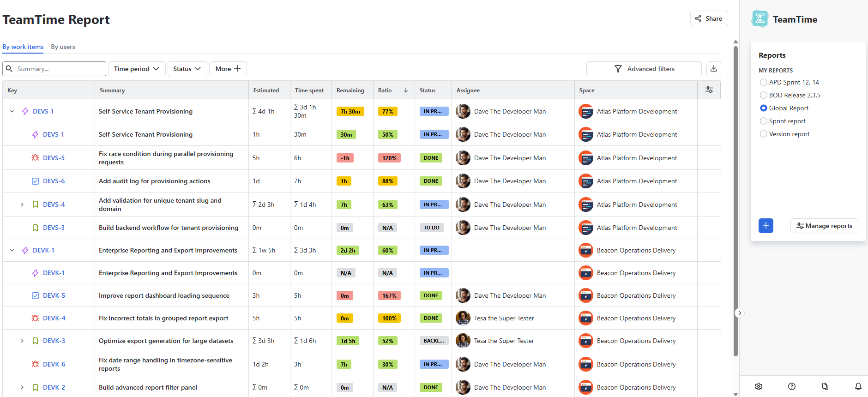Select the Sprint report radio option

click(764, 121)
